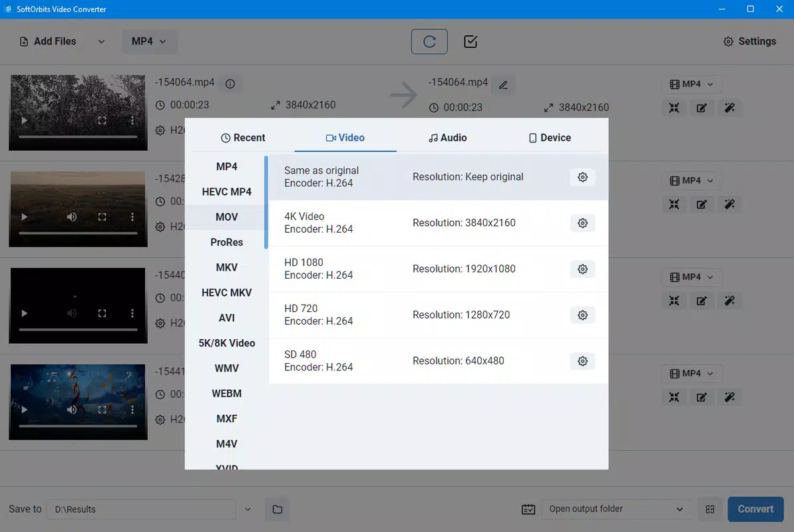Click the magic wand icon on second video row
This screenshot has width=794, height=532.
pos(729,205)
